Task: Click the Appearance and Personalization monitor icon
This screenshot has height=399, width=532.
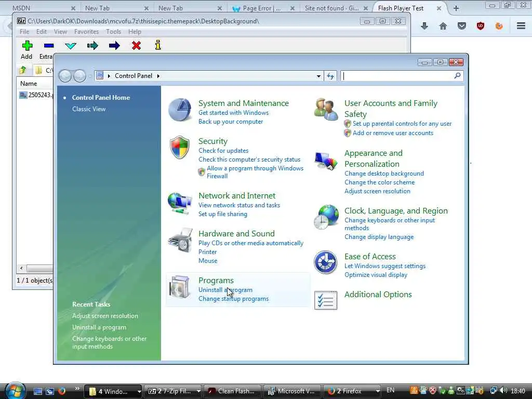Action: click(x=326, y=161)
